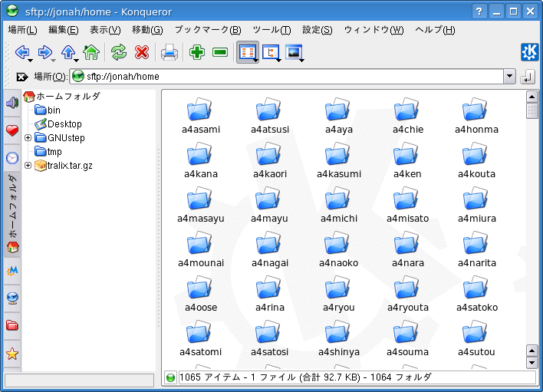Click the status text 1065 アイテム
This screenshot has width=543, height=392.
coord(210,377)
